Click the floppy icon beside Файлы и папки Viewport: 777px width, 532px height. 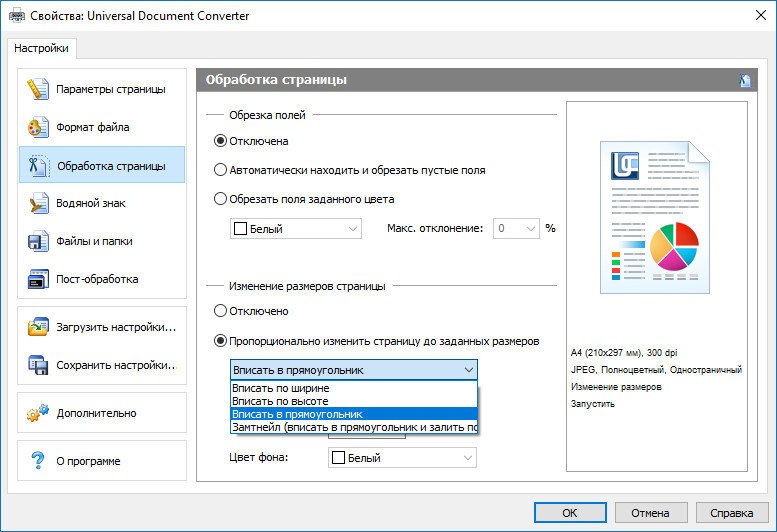point(38,241)
